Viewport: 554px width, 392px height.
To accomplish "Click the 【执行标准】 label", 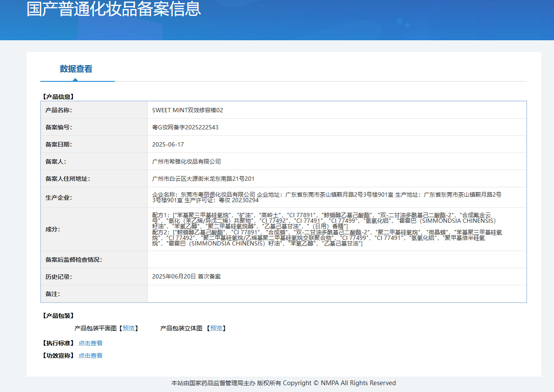I will [x=58, y=343].
